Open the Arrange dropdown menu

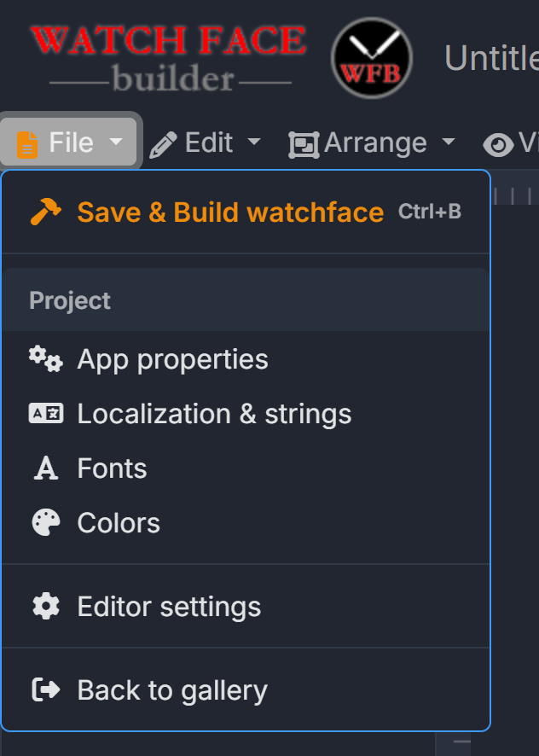click(x=372, y=142)
